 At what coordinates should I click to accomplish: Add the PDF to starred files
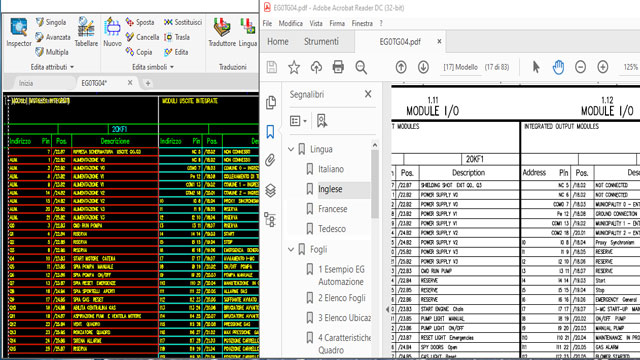click(x=294, y=67)
